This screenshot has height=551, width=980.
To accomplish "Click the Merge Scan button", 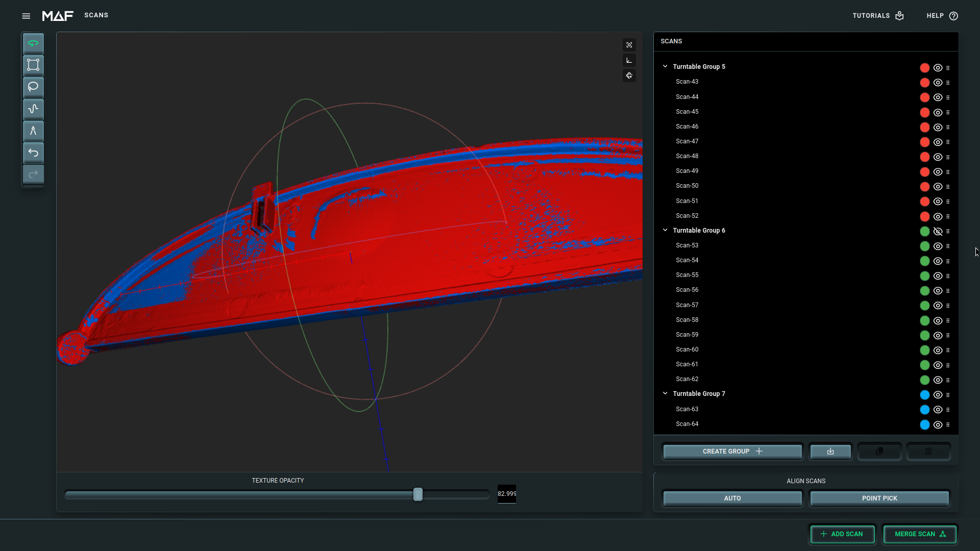I will pos(920,534).
